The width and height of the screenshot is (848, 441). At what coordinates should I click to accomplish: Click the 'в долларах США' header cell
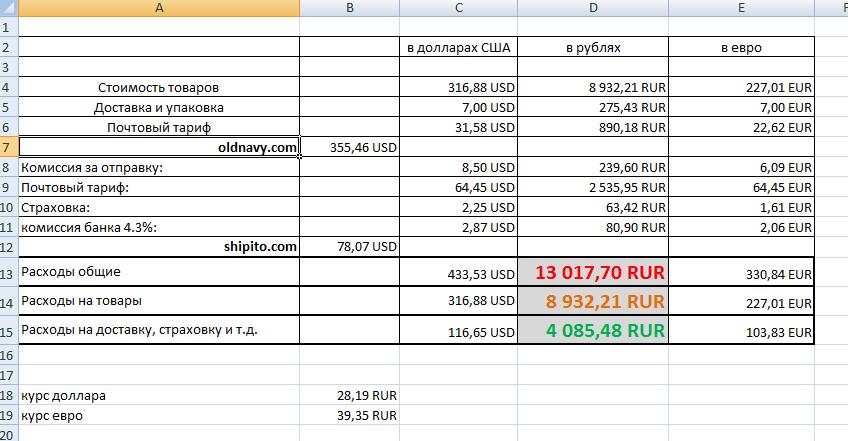point(458,47)
